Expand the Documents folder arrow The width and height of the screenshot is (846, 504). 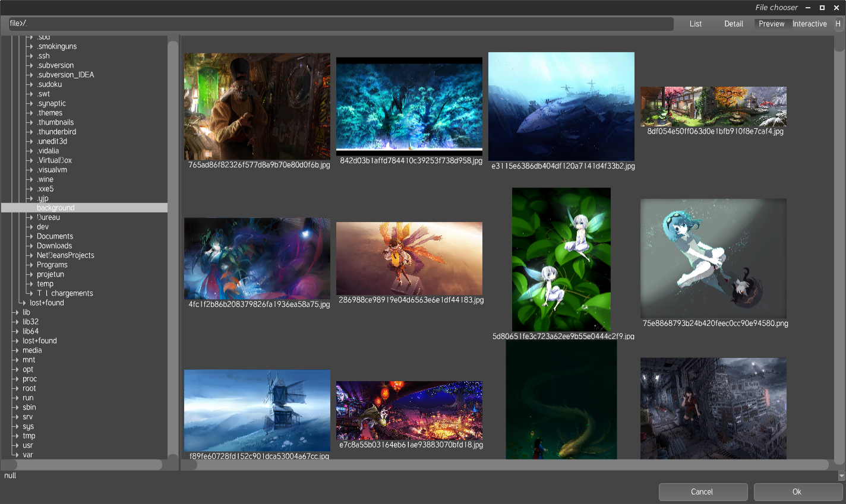[30, 236]
